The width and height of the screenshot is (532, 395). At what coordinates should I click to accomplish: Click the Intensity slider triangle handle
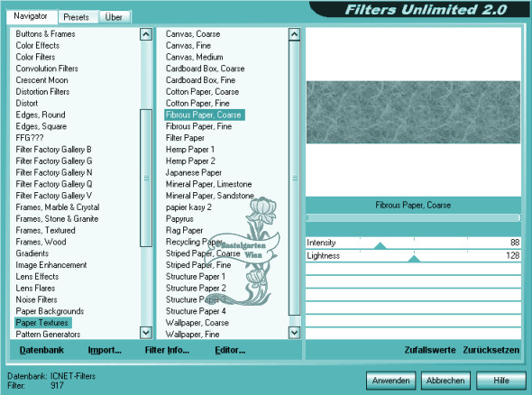[380, 245]
